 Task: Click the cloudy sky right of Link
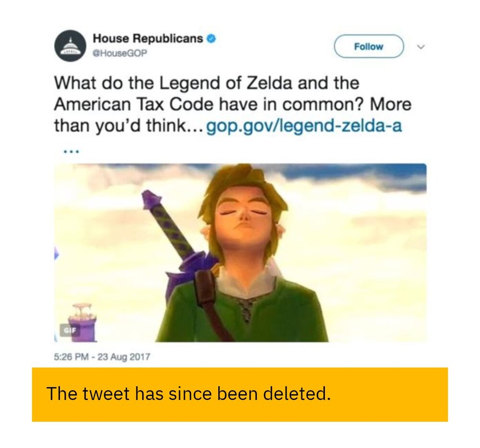click(365, 240)
